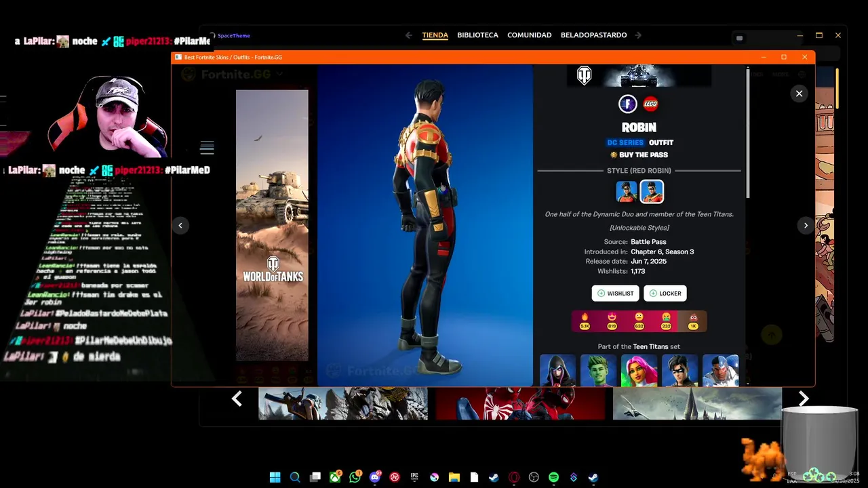This screenshot has height=488, width=868.
Task: Open the Spider-Man carousel thumbnail in Steam
Action: 520,404
